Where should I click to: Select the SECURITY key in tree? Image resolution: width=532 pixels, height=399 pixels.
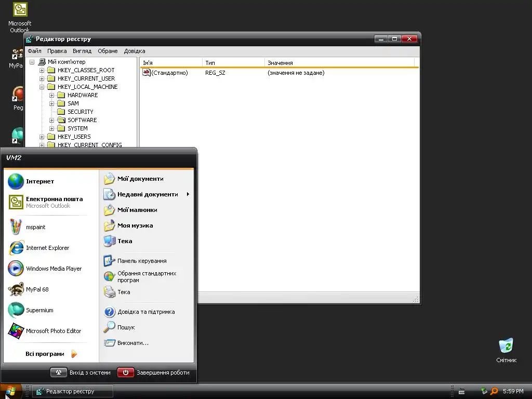tap(80, 112)
